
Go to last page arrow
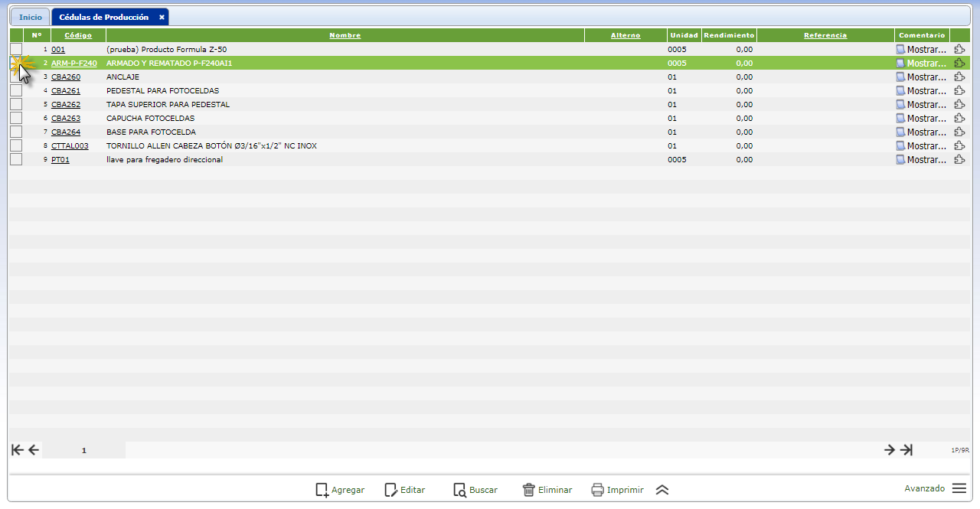tap(906, 450)
